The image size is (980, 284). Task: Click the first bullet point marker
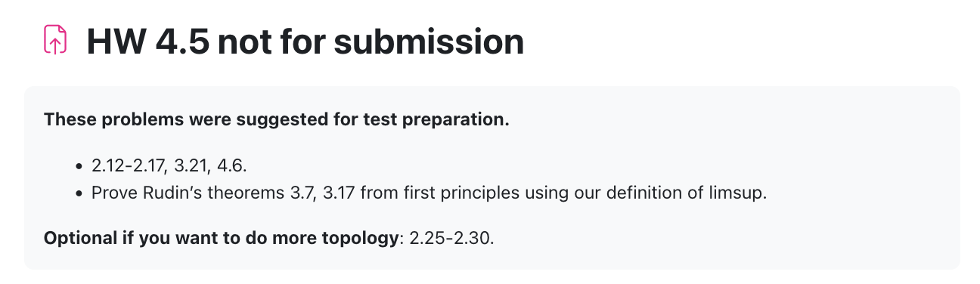[x=79, y=165]
